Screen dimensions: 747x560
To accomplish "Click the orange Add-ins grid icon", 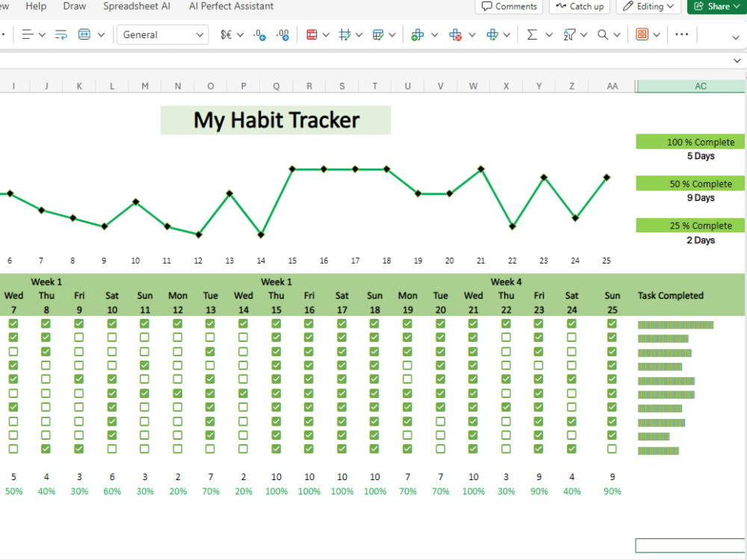I will tap(642, 35).
